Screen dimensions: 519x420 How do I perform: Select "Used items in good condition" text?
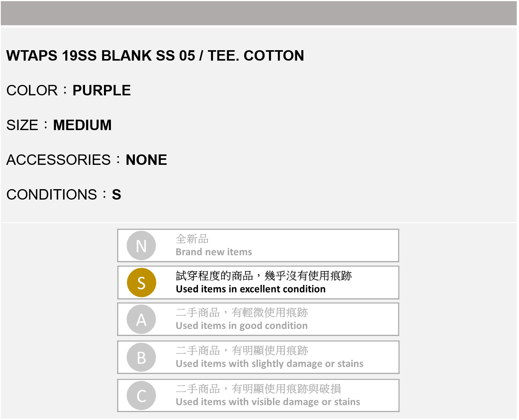click(x=242, y=326)
